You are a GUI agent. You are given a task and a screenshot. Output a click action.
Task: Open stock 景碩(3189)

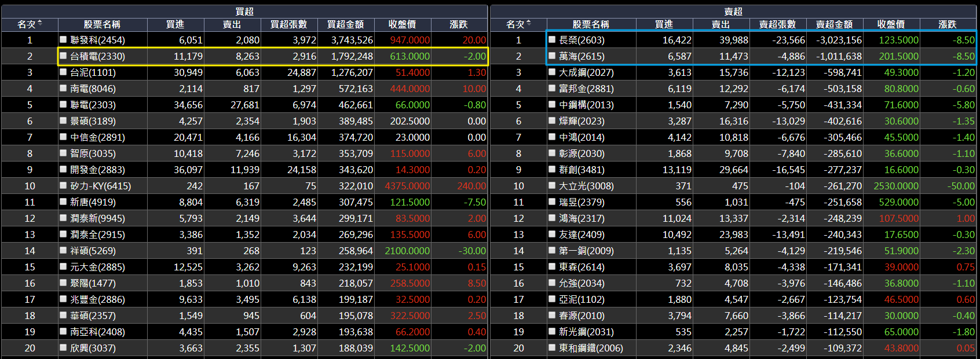tap(93, 121)
